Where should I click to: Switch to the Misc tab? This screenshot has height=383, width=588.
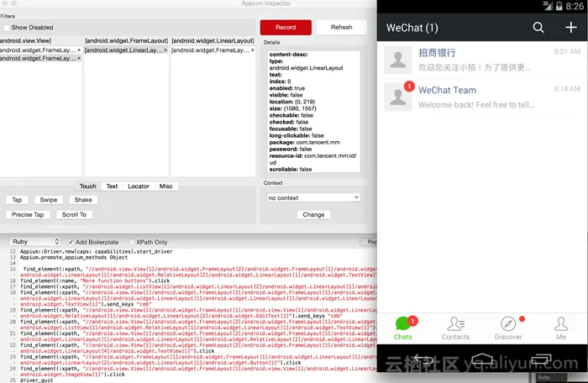click(165, 186)
